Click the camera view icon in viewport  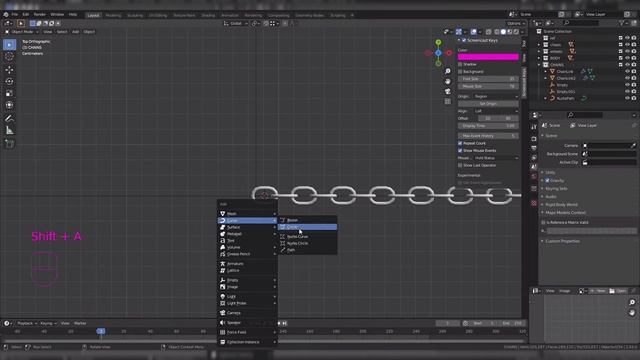448,91
